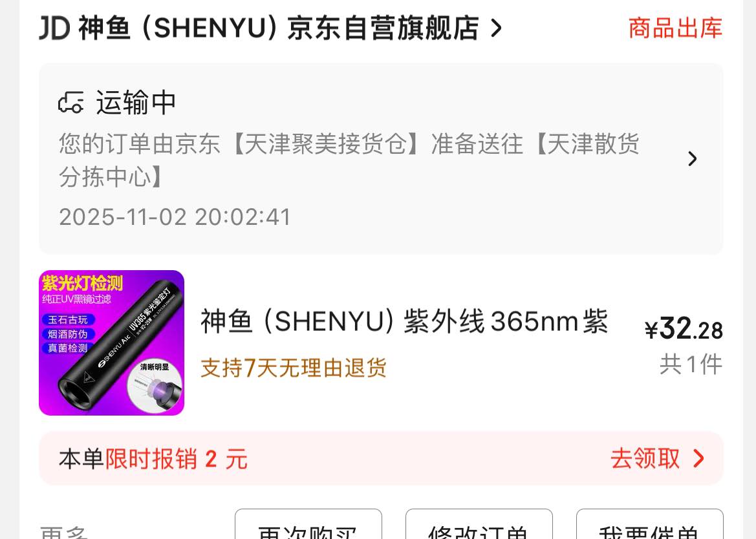Click the red chevron next to 去领取

tap(698, 458)
